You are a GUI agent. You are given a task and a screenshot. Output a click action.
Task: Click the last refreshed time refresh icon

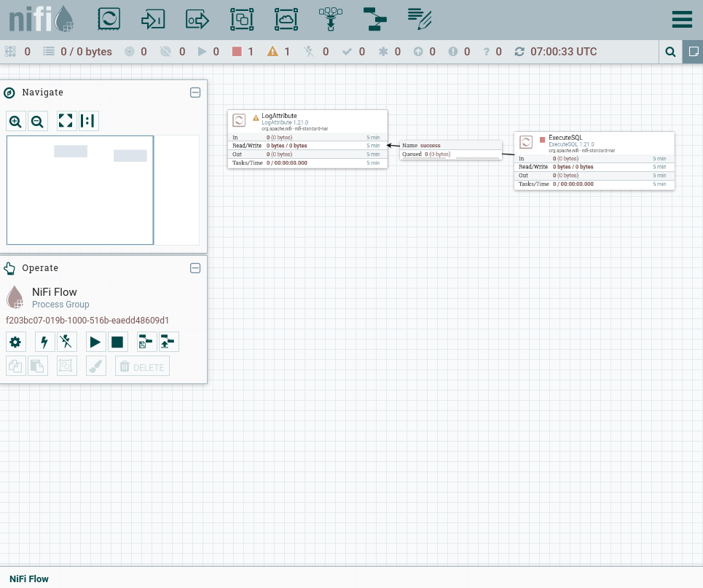tap(519, 52)
